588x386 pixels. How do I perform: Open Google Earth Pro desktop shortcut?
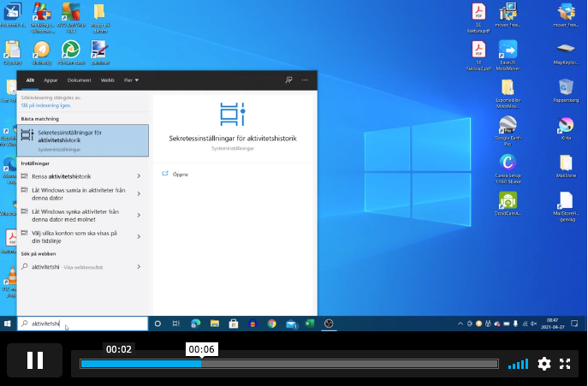tap(508, 128)
